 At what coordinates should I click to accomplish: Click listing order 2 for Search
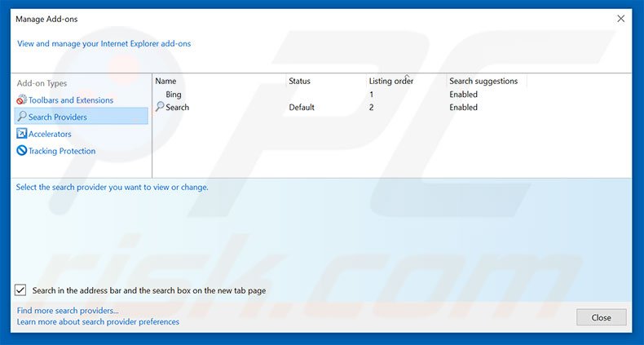click(x=371, y=107)
